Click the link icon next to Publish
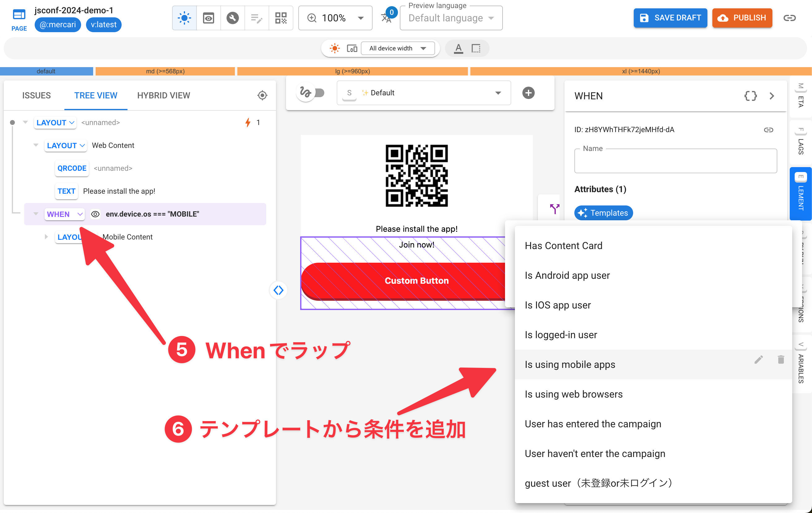Image resolution: width=812 pixels, height=513 pixels. [789, 18]
